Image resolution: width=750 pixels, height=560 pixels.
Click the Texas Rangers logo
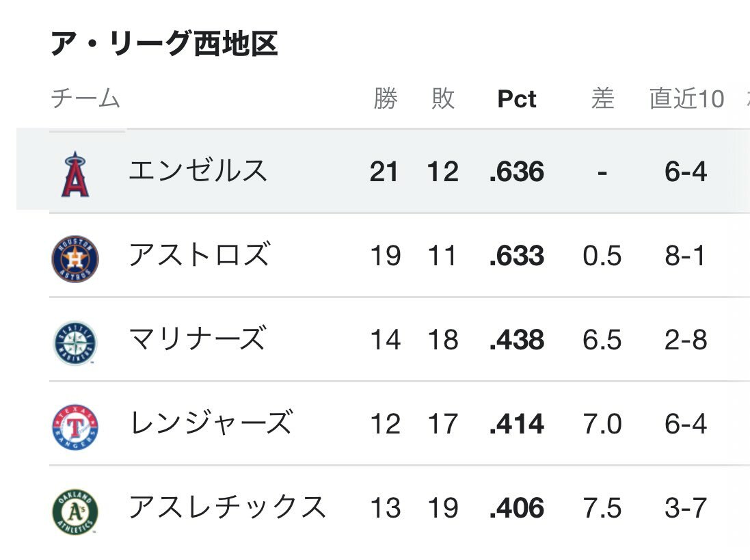75,427
